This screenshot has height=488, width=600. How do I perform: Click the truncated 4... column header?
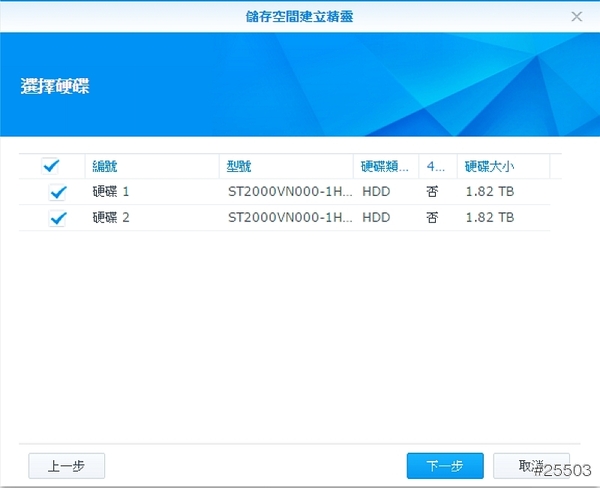(x=436, y=166)
